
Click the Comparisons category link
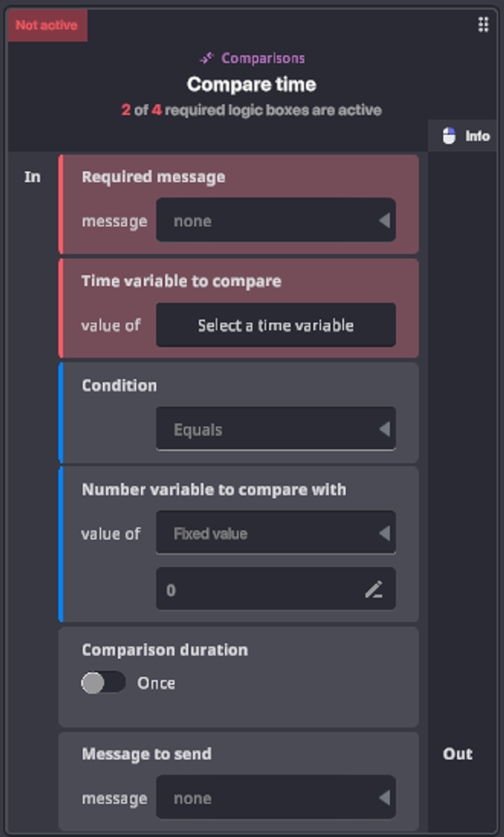(263, 58)
